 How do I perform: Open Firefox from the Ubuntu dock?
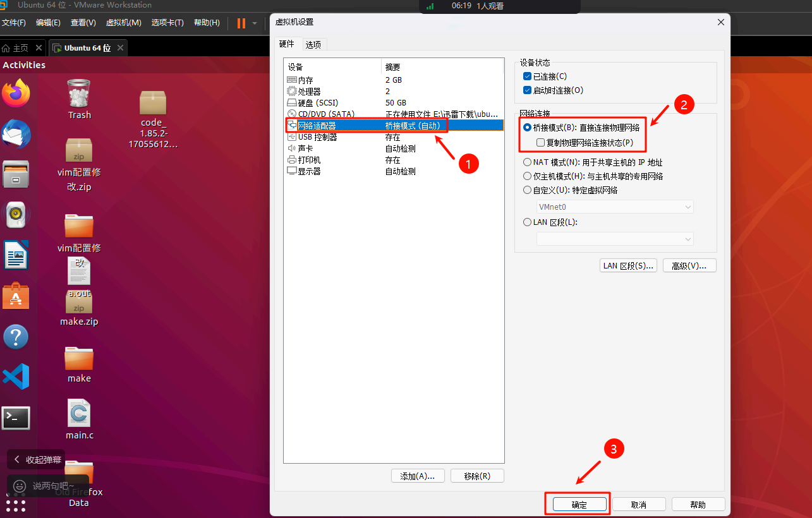[x=16, y=93]
